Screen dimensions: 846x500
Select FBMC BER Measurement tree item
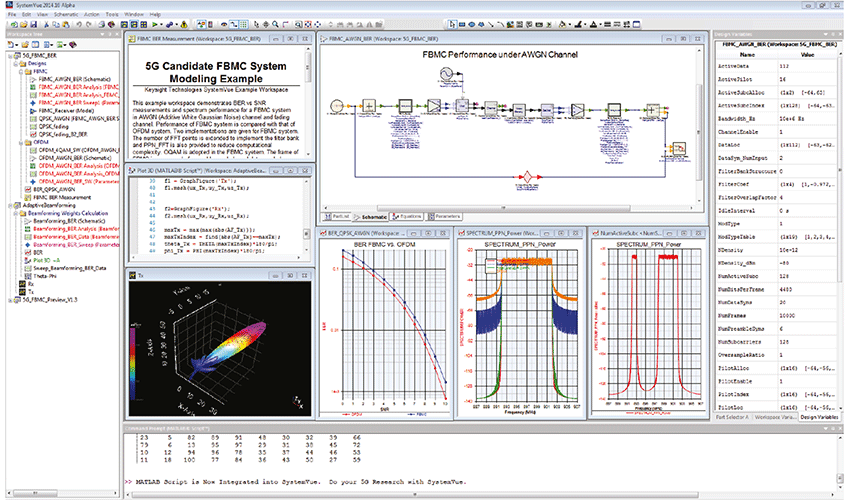pos(62,197)
